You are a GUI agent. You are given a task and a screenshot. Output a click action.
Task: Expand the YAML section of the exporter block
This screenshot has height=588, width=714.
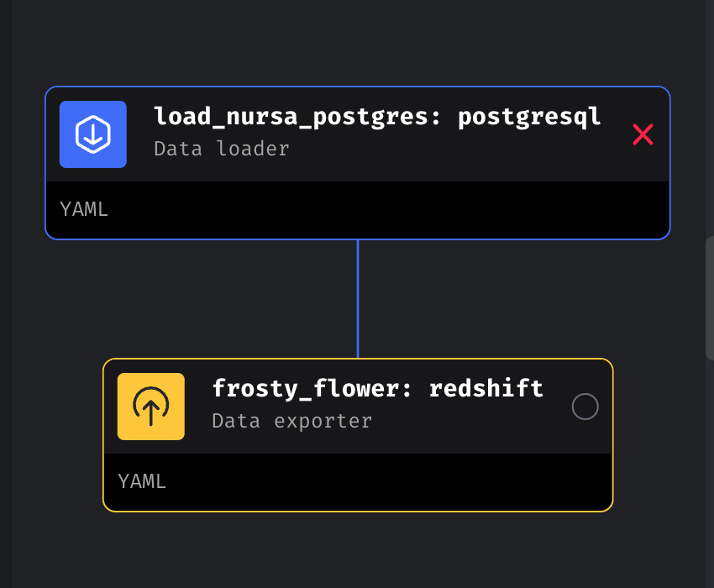pos(141,481)
